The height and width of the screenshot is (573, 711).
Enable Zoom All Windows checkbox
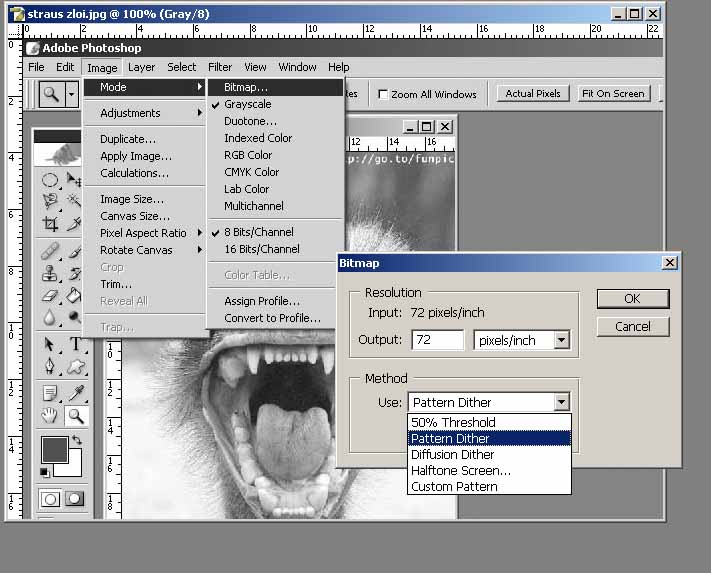point(383,94)
